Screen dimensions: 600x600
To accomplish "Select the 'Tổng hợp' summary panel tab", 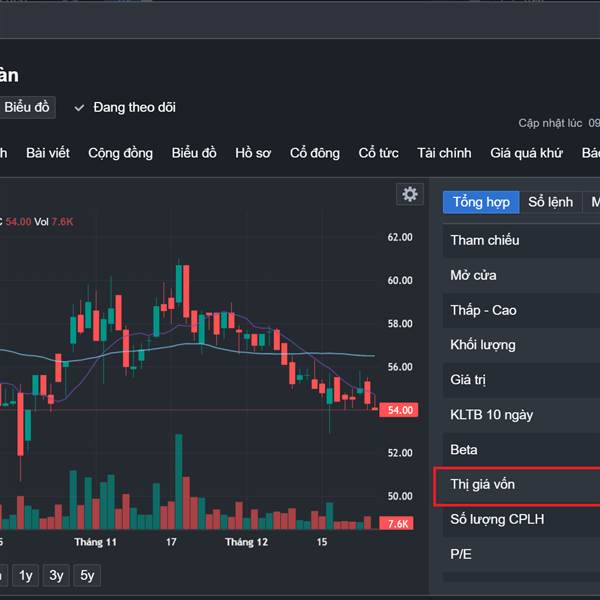I will 481,202.
